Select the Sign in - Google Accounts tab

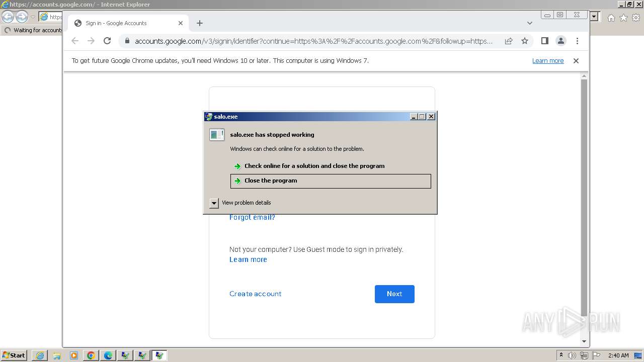[128, 23]
